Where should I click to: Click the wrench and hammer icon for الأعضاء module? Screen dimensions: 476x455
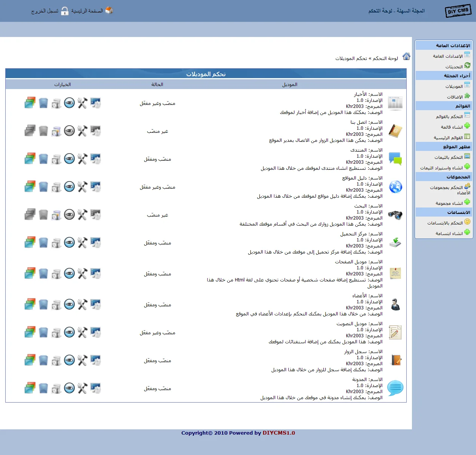83,304
